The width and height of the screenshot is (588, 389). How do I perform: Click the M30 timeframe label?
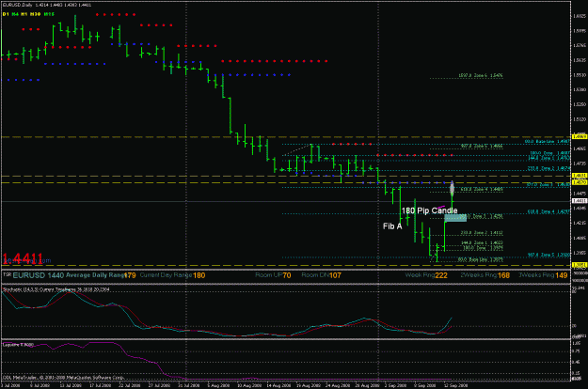pos(35,14)
